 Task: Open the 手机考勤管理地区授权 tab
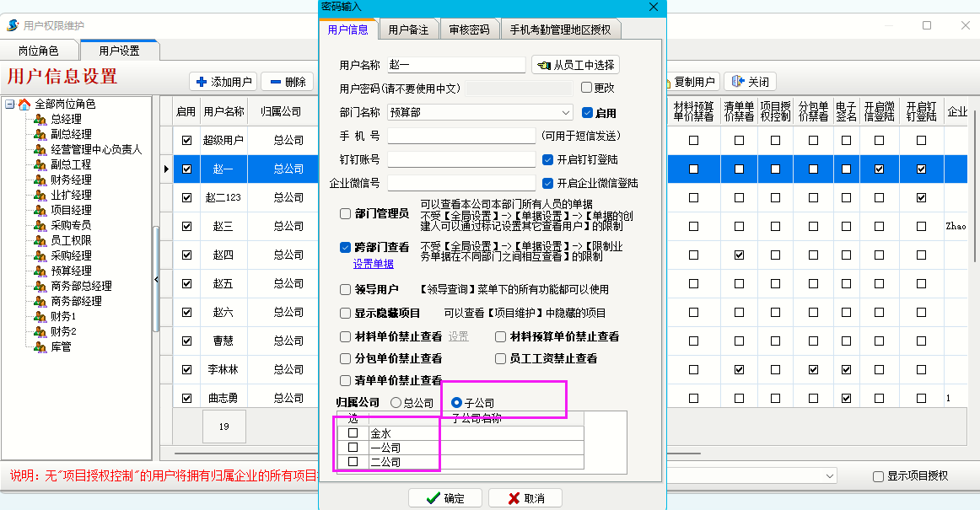pyautogui.click(x=562, y=30)
